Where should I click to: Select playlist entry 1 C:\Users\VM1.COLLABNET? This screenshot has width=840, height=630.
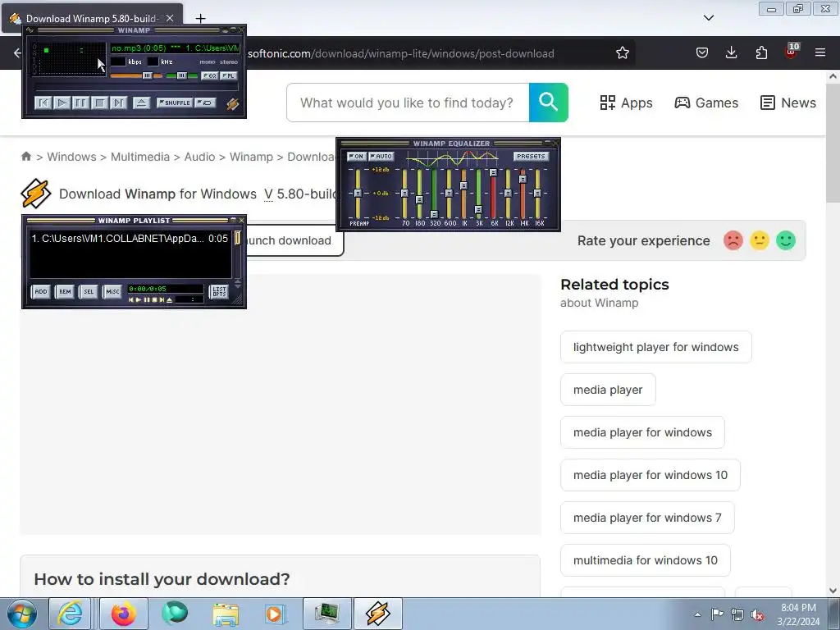[129, 239]
